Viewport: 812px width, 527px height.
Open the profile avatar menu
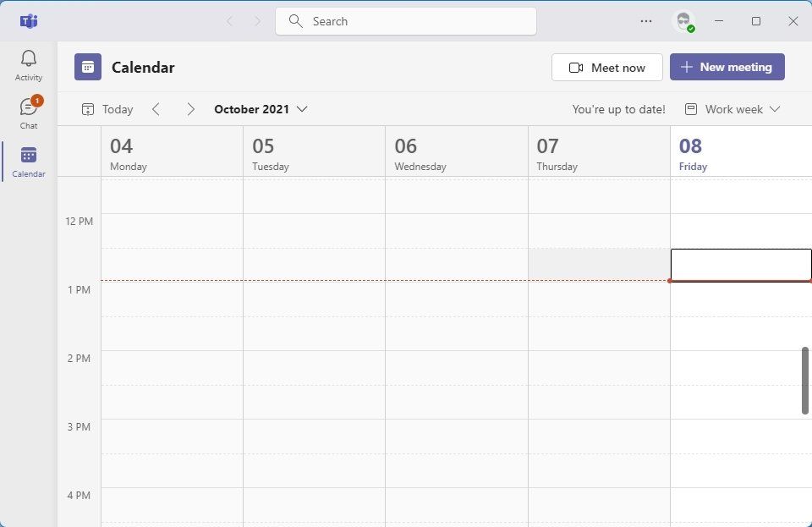[x=683, y=21]
